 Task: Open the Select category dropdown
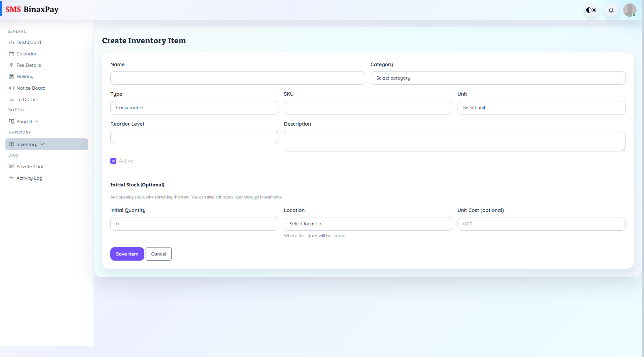pos(498,78)
